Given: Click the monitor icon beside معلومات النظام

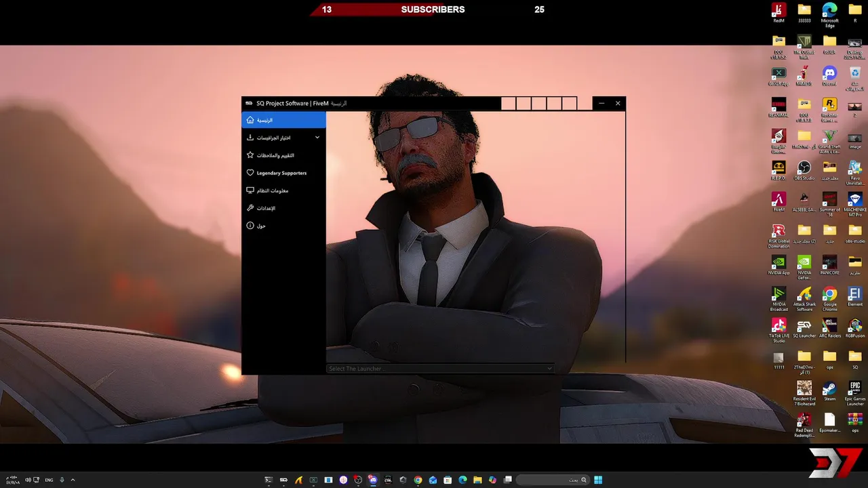Looking at the screenshot, I should pos(250,190).
